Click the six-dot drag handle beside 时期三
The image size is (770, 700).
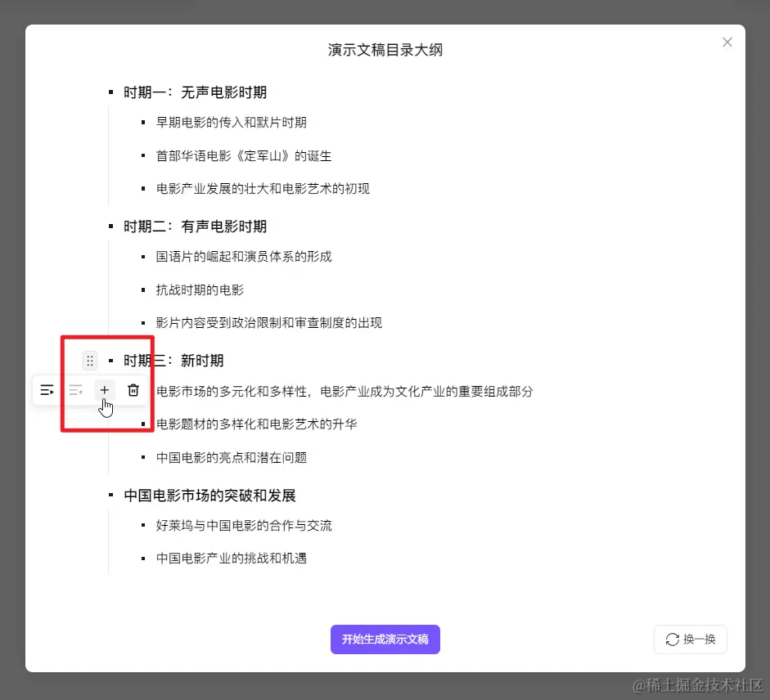89,360
